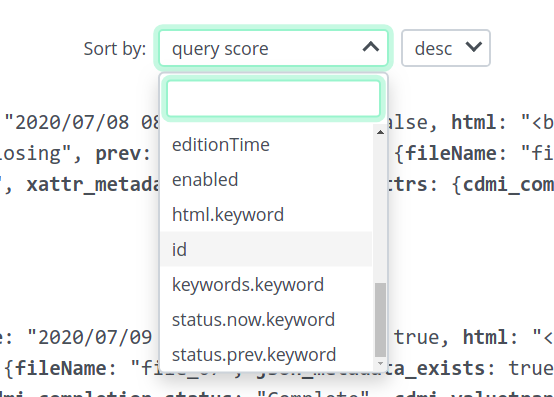The height and width of the screenshot is (397, 554).
Task: Click the dropdown list scrollbar thumb
Action: point(380,320)
